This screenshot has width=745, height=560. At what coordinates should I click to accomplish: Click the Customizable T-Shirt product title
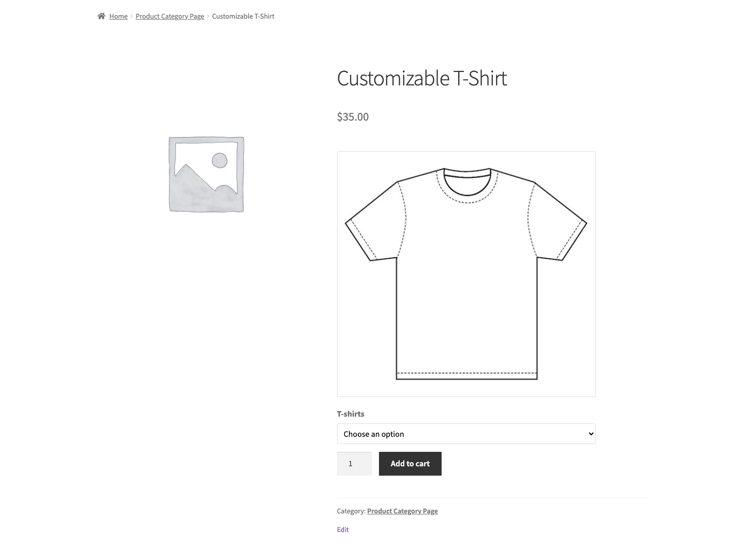421,78
